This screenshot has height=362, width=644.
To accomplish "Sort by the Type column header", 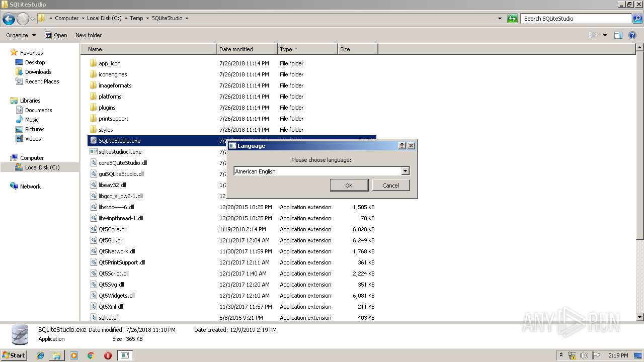I will [307, 49].
